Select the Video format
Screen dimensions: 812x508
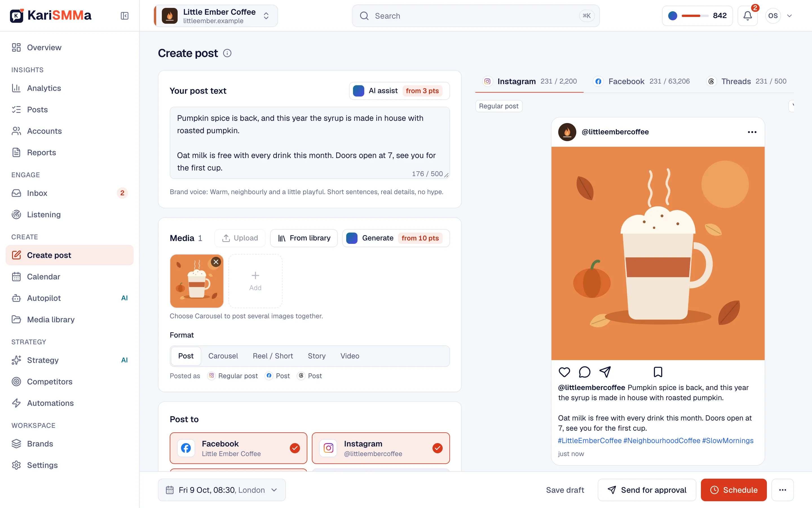(x=350, y=356)
